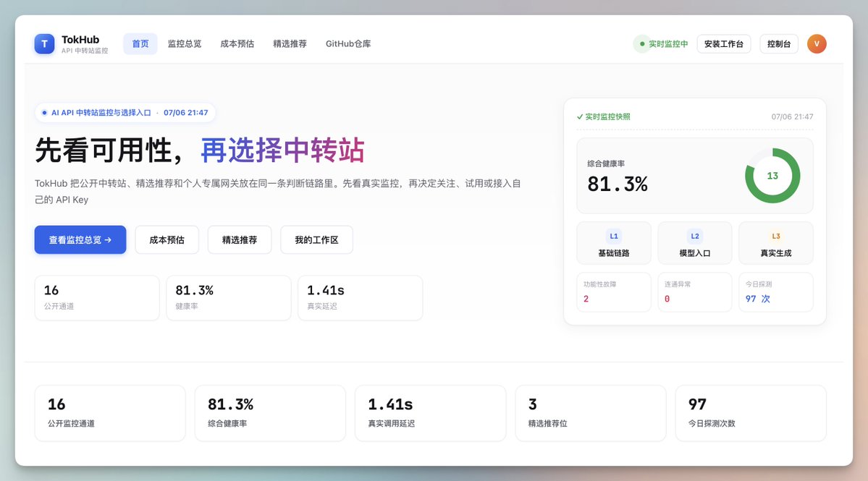This screenshot has height=481, width=868.
Task: Click the 16 公开通道 stat card
Action: pyautogui.click(x=97, y=297)
